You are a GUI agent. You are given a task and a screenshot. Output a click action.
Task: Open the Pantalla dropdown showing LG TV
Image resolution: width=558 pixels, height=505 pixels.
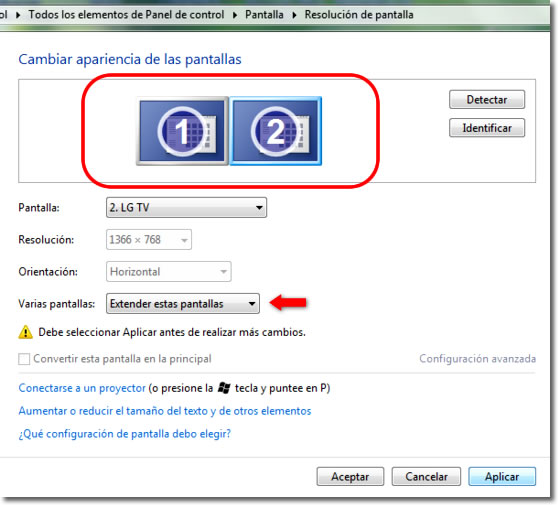click(186, 207)
